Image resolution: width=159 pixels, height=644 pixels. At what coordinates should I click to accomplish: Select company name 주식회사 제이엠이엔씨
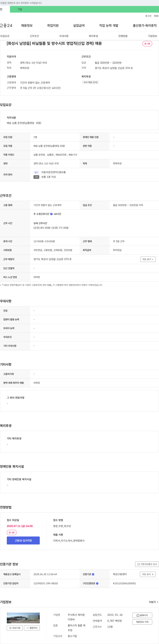(x=76, y=617)
